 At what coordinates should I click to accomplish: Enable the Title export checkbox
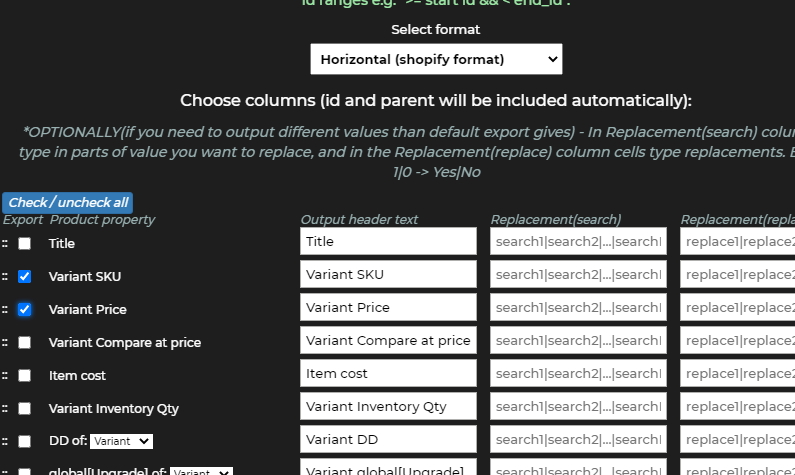point(25,243)
